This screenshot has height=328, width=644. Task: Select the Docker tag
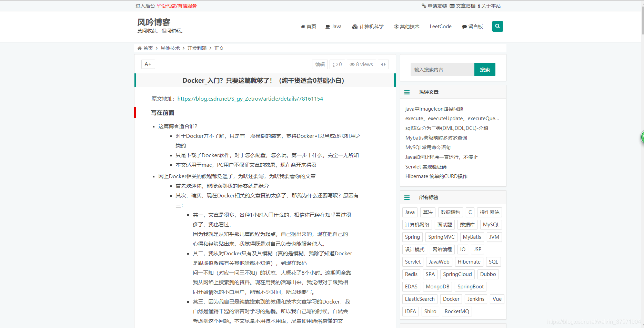point(451,299)
